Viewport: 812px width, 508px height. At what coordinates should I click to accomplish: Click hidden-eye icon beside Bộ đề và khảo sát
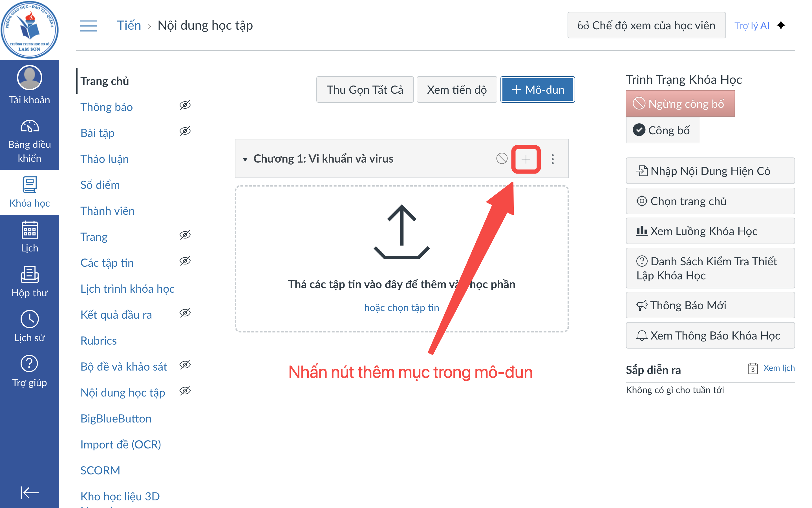click(x=185, y=365)
